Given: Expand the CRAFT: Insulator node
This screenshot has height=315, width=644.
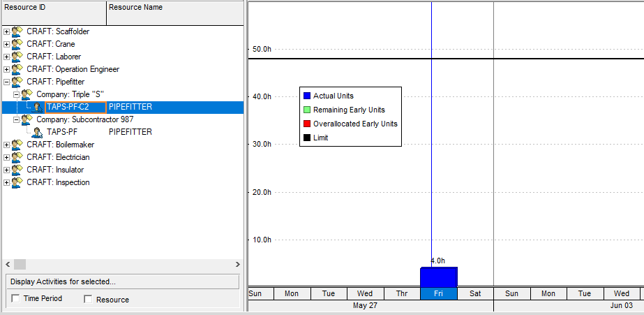Looking at the screenshot, I should tap(7, 170).
